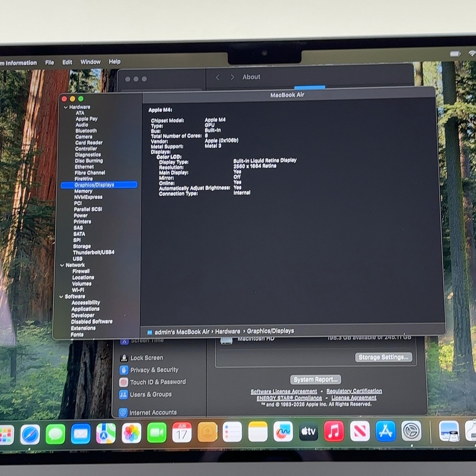This screenshot has height=476, width=476.
Task: Click the System Settings gear in the Dock
Action: pos(411,431)
